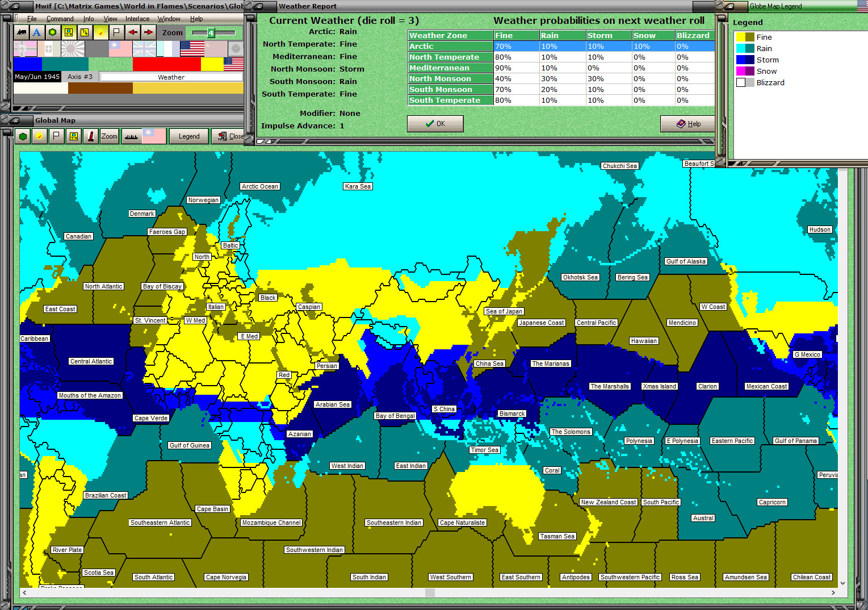This screenshot has width=868, height=610.
Task: Click the Close button in Global Map toolbar
Action: (229, 136)
